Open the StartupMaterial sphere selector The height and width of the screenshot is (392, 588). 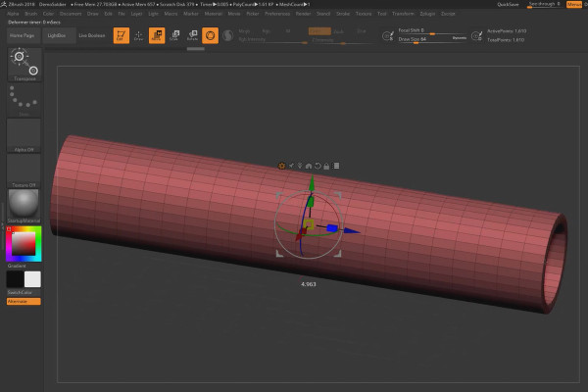[x=24, y=206]
